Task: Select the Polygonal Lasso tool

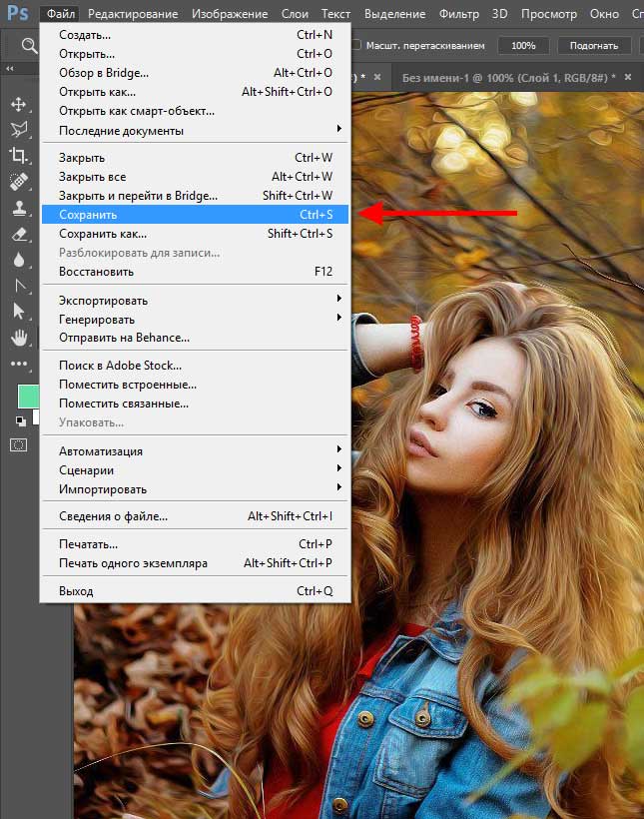Action: (x=19, y=129)
